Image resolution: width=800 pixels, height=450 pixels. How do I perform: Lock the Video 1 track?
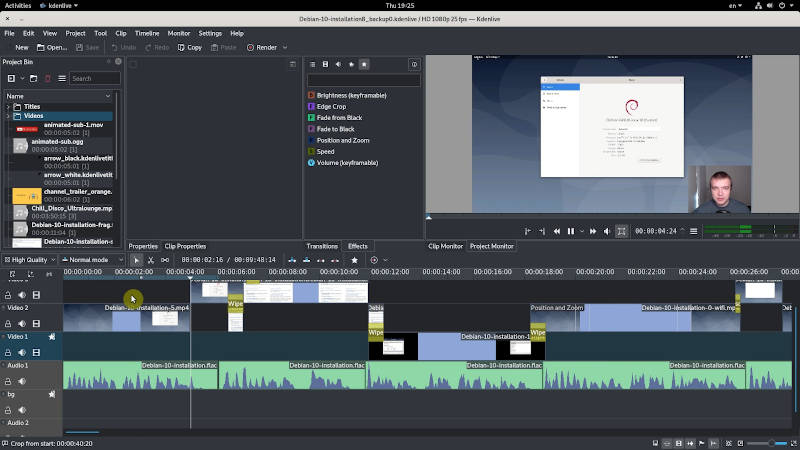coord(8,353)
